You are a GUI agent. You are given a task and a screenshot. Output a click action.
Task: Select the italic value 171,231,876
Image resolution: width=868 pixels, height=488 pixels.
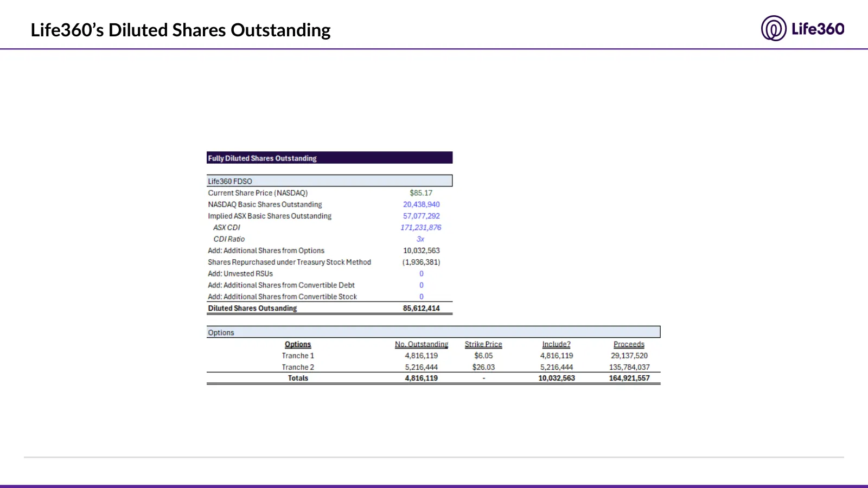point(421,228)
